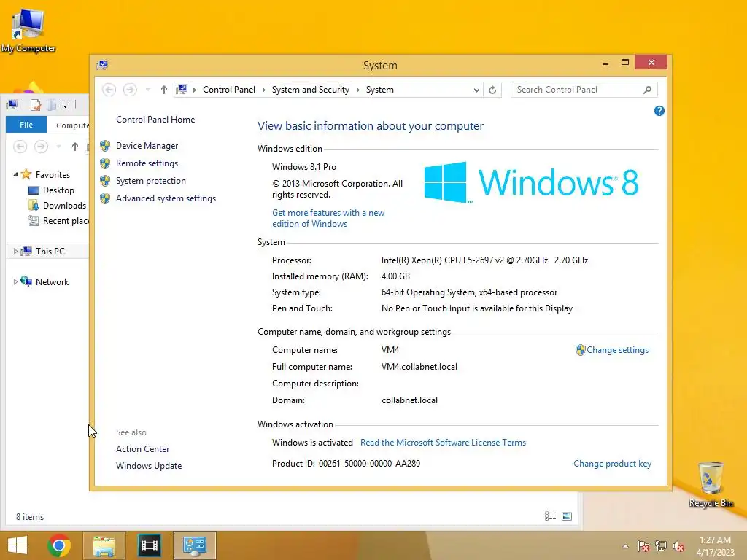The height and width of the screenshot is (560, 747).
Task: Launch Google Chrome from the taskbar
Action: 59,545
